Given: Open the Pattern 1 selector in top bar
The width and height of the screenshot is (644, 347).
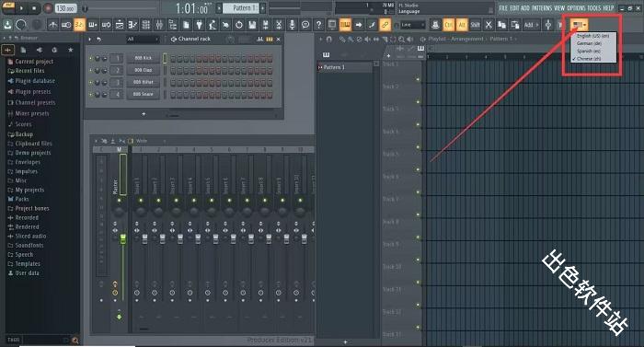Looking at the screenshot, I should 241,7.
